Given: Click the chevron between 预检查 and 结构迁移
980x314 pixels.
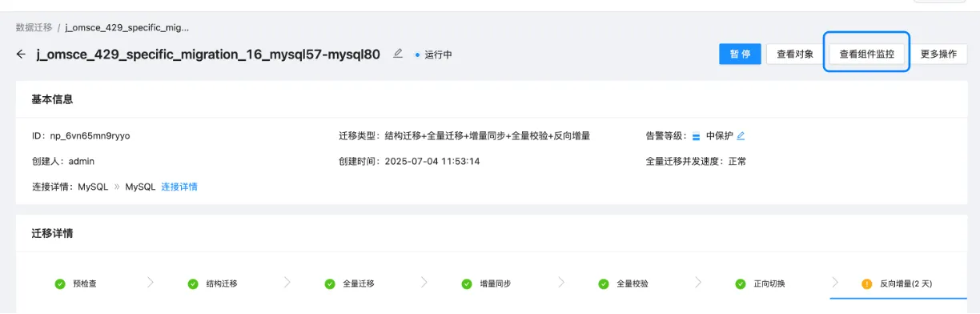Looking at the screenshot, I should coord(151,283).
